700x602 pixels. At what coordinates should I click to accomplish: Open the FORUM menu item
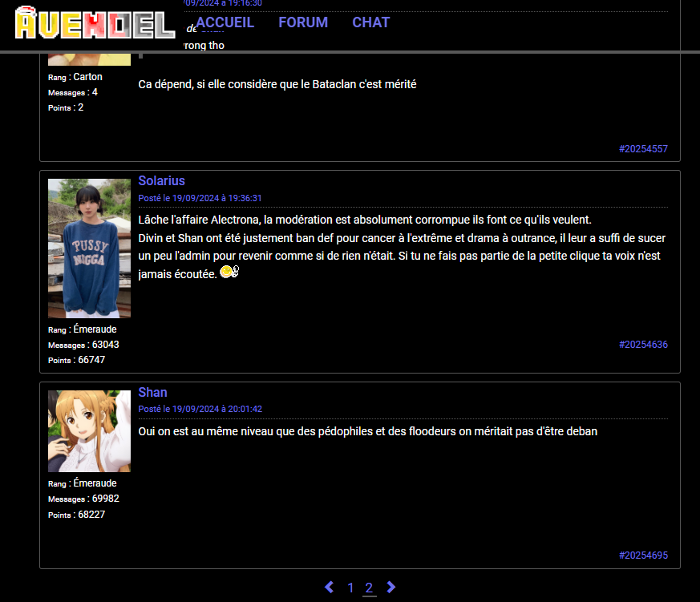pyautogui.click(x=303, y=22)
